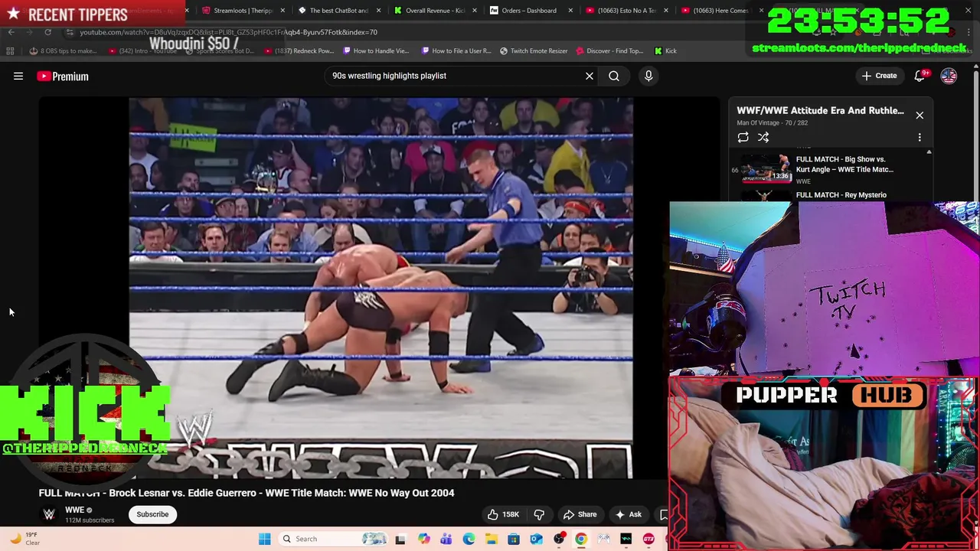Open Microsoft Edge on the taskbar
Image resolution: width=980 pixels, height=551 pixels.
coord(469,539)
